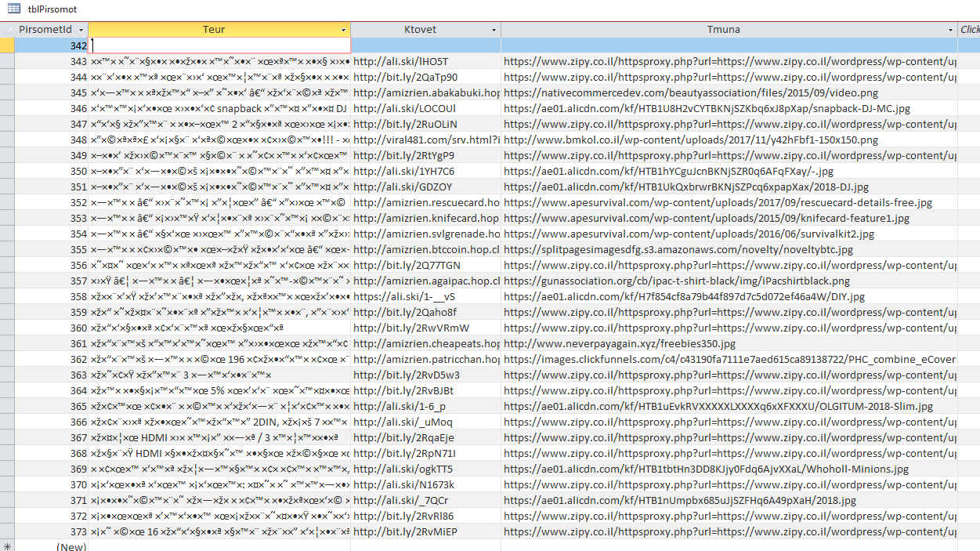This screenshot has width=980, height=551.
Task: Click the Ktovet cell http://bit.ly/2QaTp90
Action: (426, 77)
